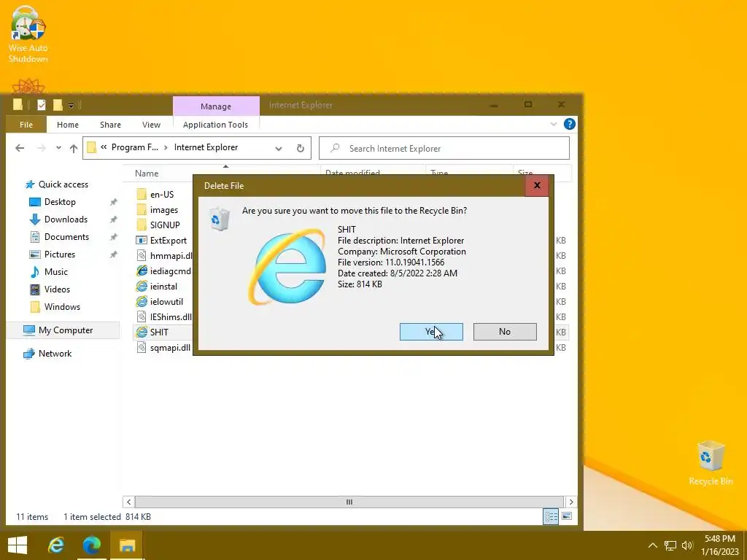Image resolution: width=747 pixels, height=560 pixels.
Task: Open Customize Quick Access Toolbar dropdown
Action: pos(71,106)
